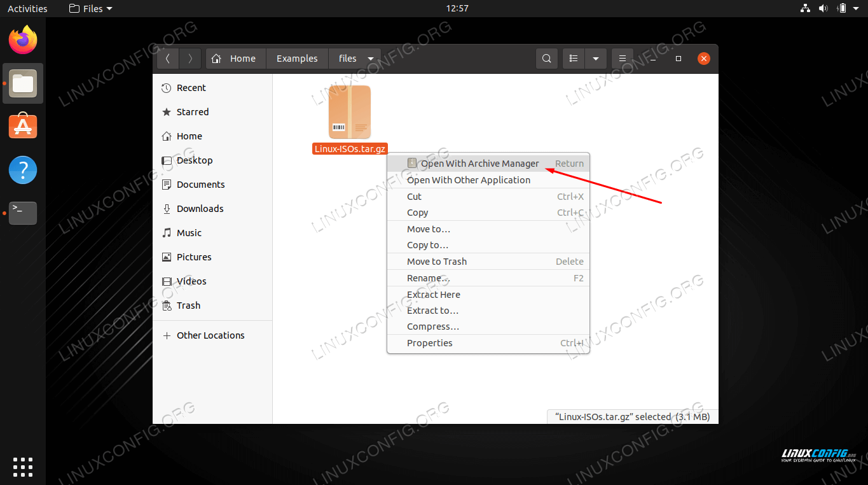The image size is (868, 485).
Task: Go forward with the right arrow button
Action: pyautogui.click(x=190, y=59)
